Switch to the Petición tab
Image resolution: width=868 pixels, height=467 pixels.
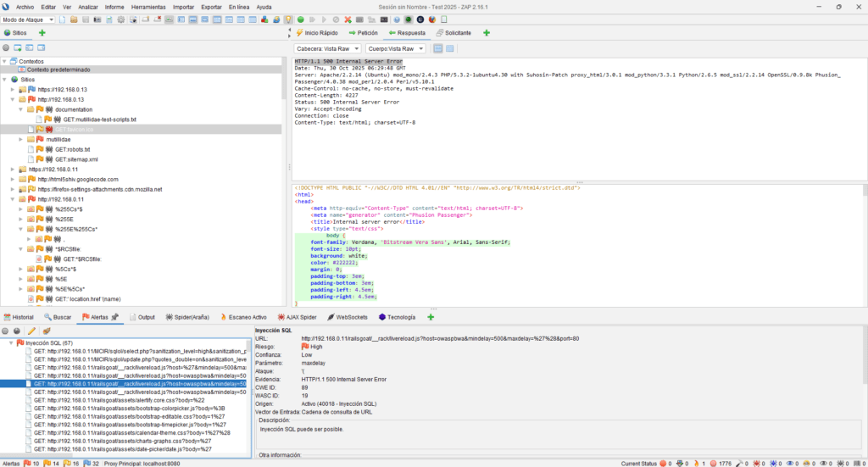tap(363, 33)
